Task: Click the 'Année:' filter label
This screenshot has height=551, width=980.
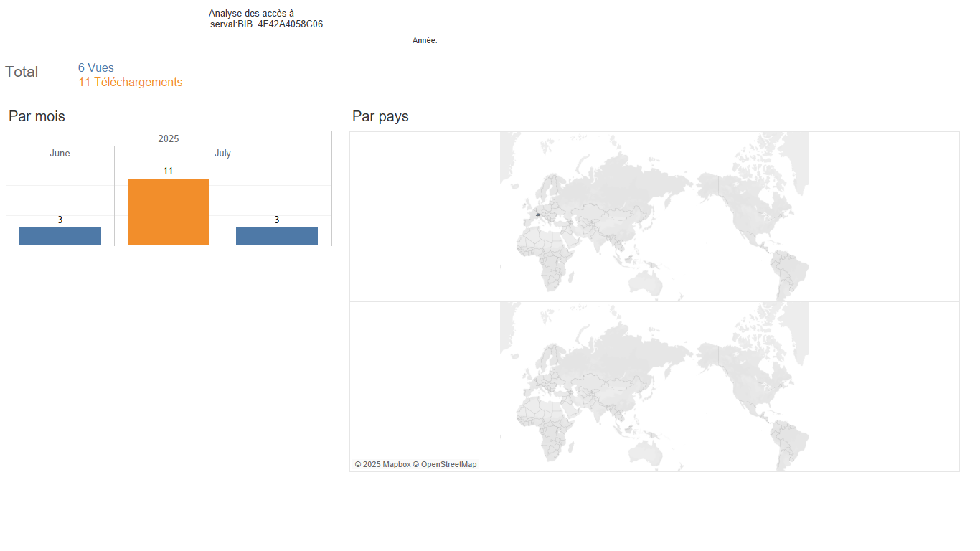Action: coord(425,41)
